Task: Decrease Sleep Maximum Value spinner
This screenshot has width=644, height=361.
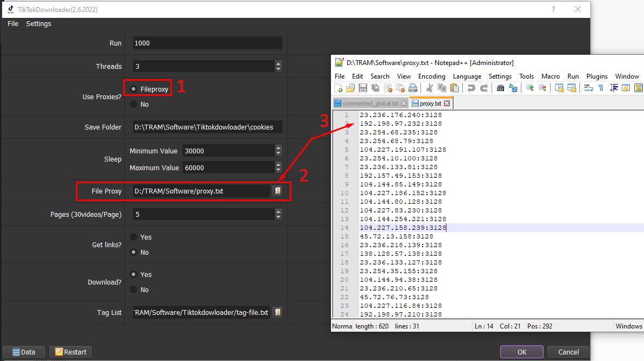Action: coord(278,170)
